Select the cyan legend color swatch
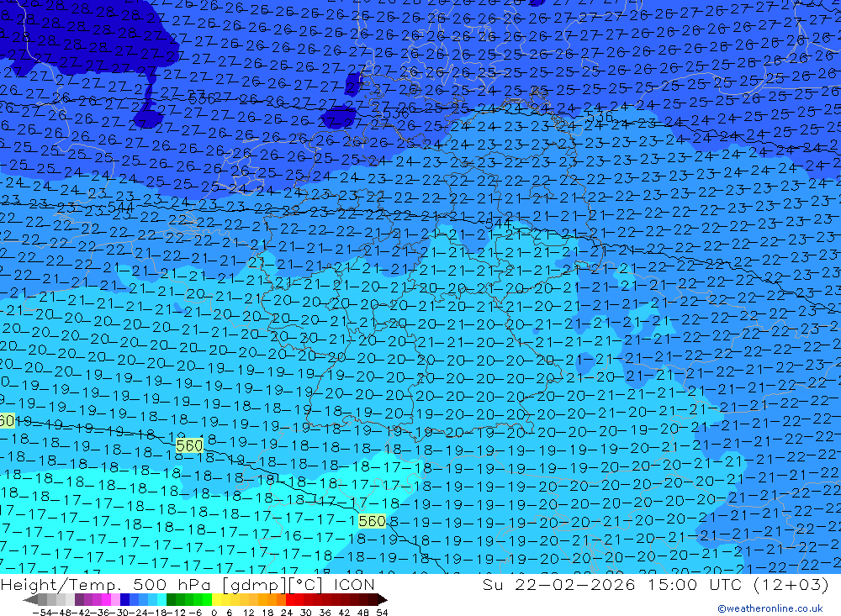The image size is (841, 616). (161, 599)
